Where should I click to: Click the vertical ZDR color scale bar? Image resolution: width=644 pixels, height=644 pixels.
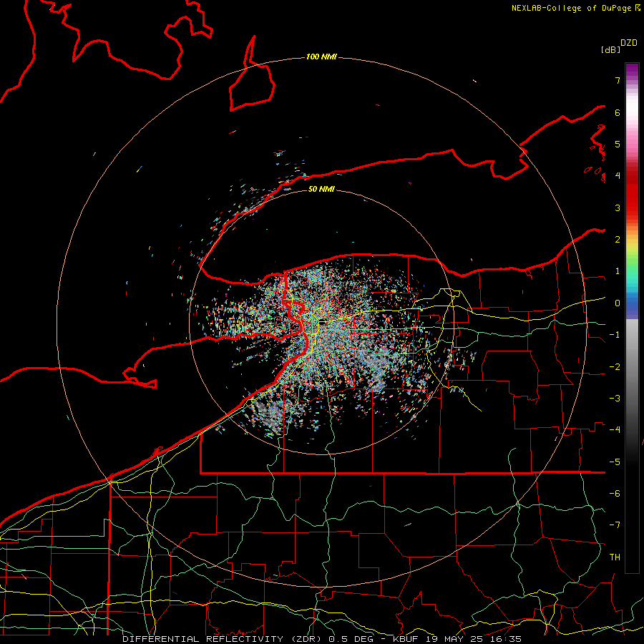pos(632,318)
